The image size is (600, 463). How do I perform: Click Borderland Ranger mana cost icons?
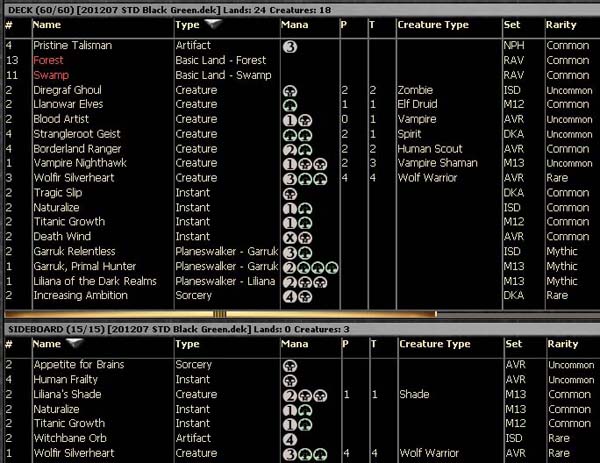click(x=297, y=150)
